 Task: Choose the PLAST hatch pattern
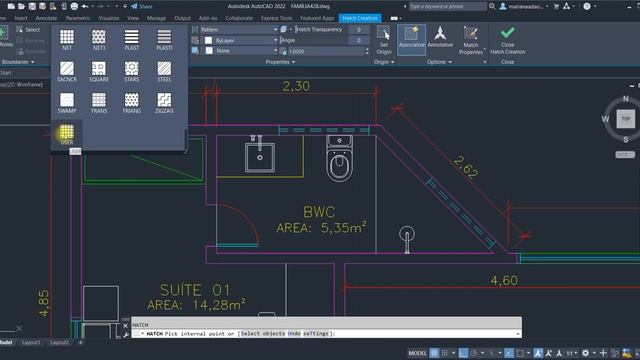(x=131, y=40)
